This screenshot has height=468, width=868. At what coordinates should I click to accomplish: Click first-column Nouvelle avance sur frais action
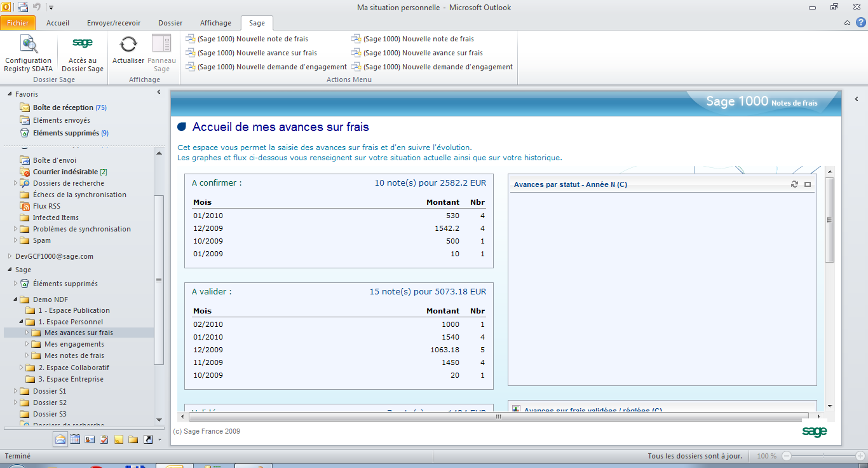pyautogui.click(x=252, y=53)
